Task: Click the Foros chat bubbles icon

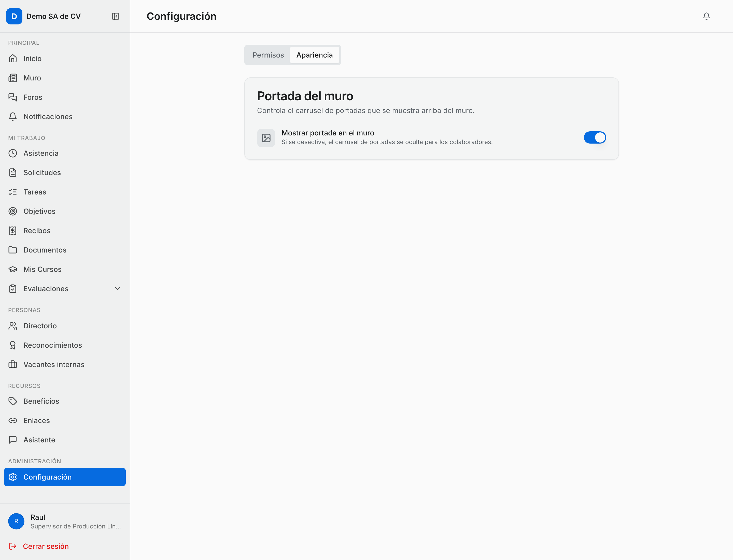Action: coord(13,97)
